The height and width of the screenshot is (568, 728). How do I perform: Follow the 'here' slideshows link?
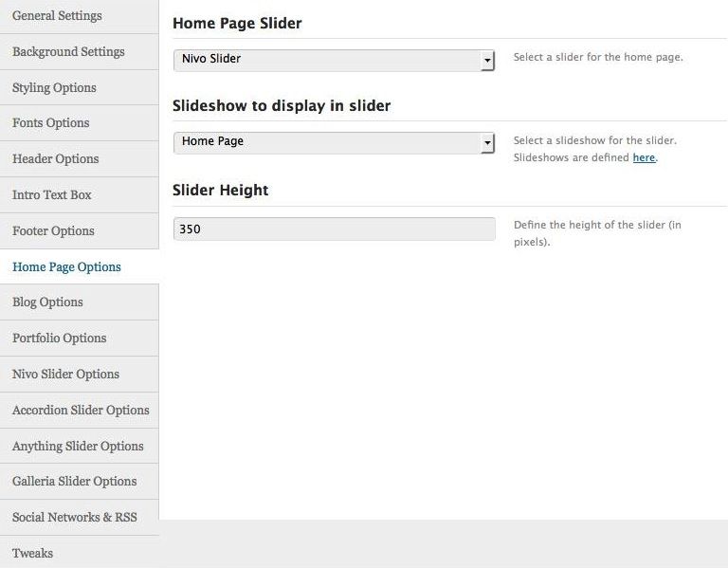pos(644,157)
